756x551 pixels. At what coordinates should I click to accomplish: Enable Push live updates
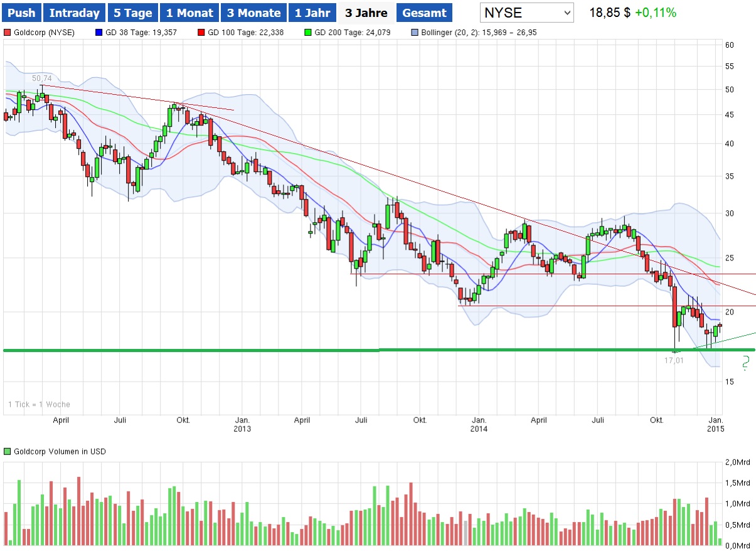point(21,12)
